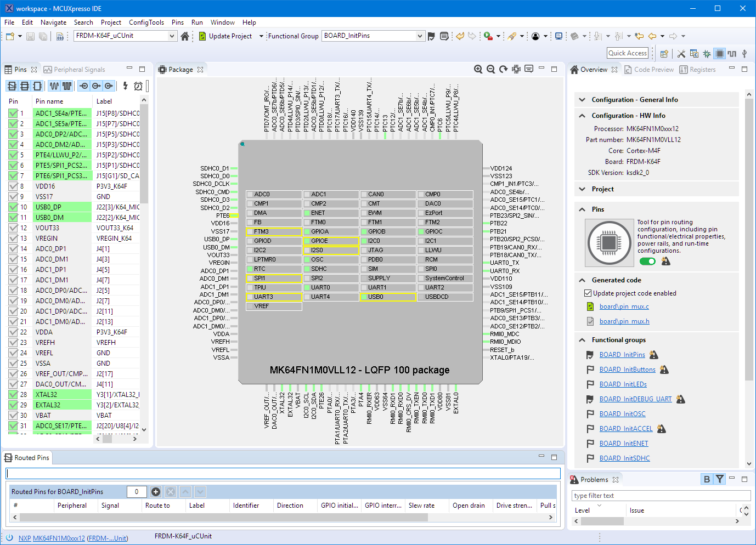This screenshot has height=545, width=756.
Task: Open the ConfigTools menu
Action: (146, 22)
